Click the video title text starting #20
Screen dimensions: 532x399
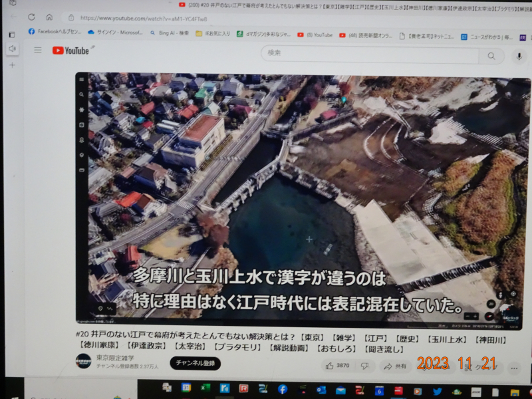[291, 342]
